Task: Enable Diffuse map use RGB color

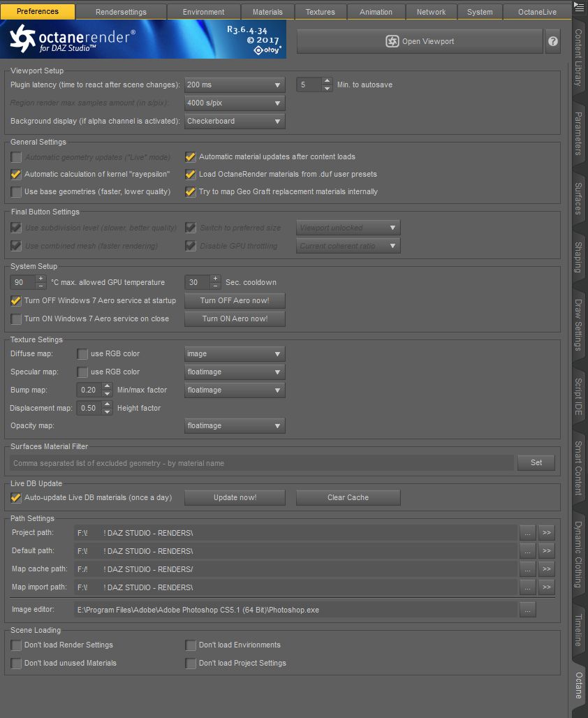Action: click(82, 354)
